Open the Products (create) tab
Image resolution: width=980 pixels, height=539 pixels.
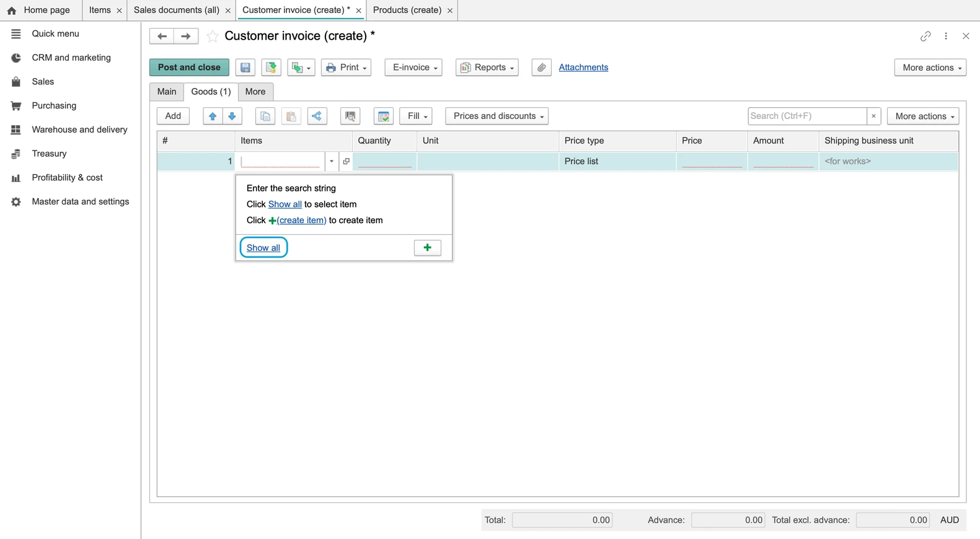[407, 10]
